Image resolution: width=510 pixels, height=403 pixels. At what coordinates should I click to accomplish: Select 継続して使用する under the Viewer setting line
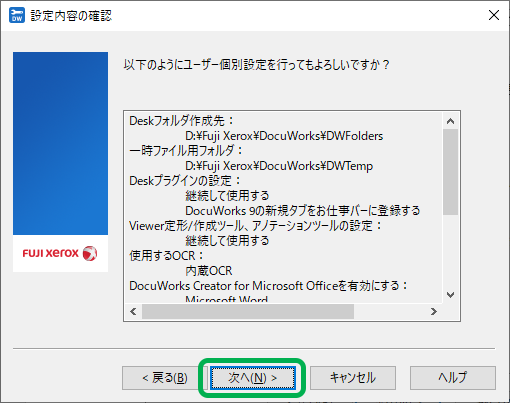click(x=227, y=241)
